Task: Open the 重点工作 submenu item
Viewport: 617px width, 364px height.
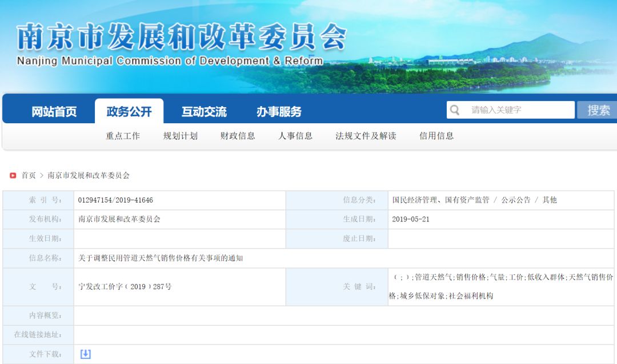Action: pos(123,136)
